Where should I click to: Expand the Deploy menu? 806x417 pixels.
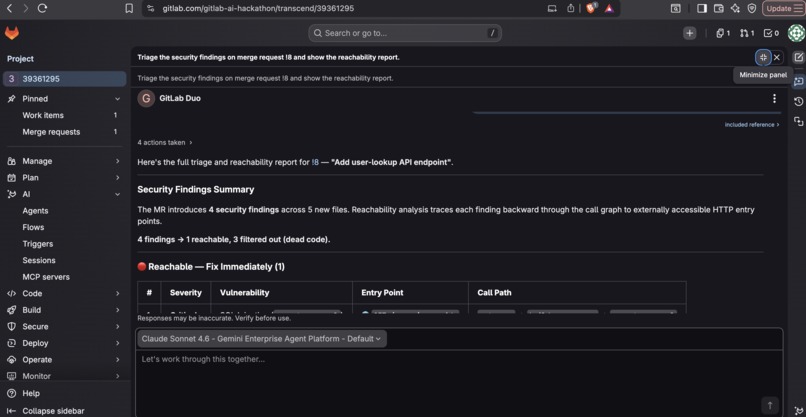(x=64, y=343)
